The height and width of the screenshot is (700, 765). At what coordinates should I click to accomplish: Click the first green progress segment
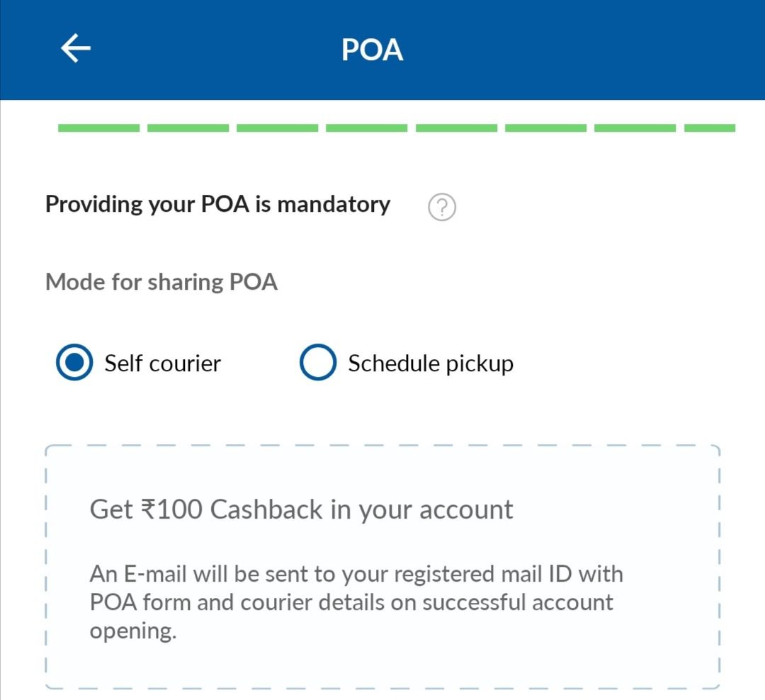[x=98, y=128]
